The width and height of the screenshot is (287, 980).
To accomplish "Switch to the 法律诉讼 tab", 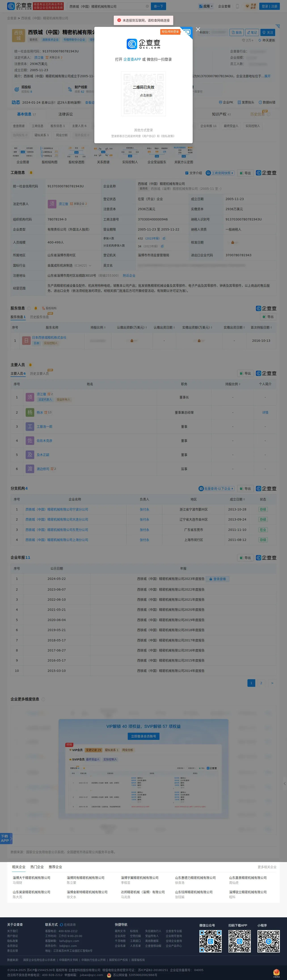I will click(65, 114).
